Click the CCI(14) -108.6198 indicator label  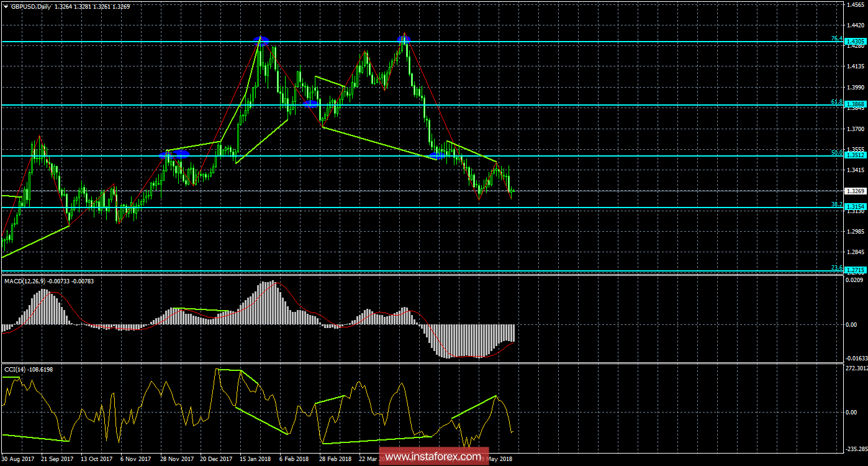(x=29, y=369)
